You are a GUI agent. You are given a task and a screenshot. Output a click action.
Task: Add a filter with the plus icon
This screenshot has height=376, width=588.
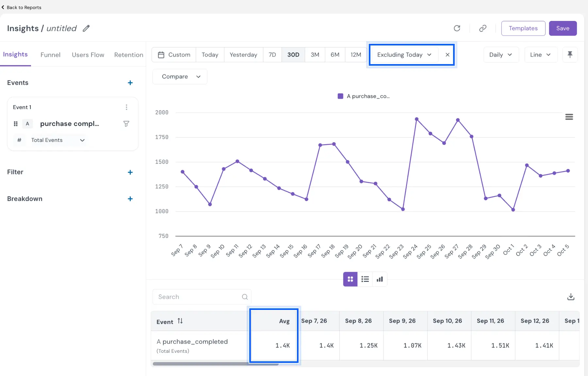pos(130,172)
